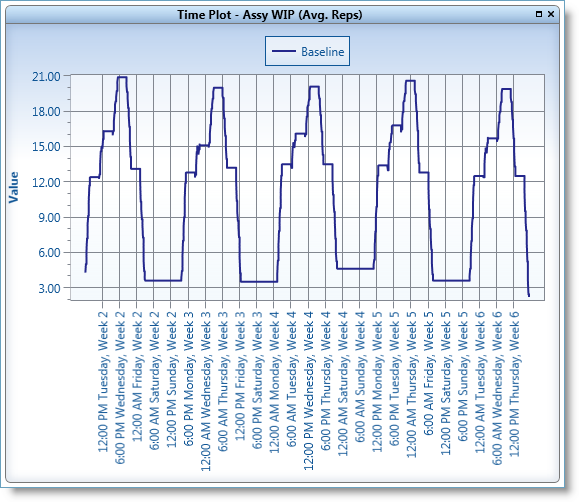Screen dimensions: 579x502
Task: Click the 18.00 y-axis tick label
Action: click(x=46, y=112)
